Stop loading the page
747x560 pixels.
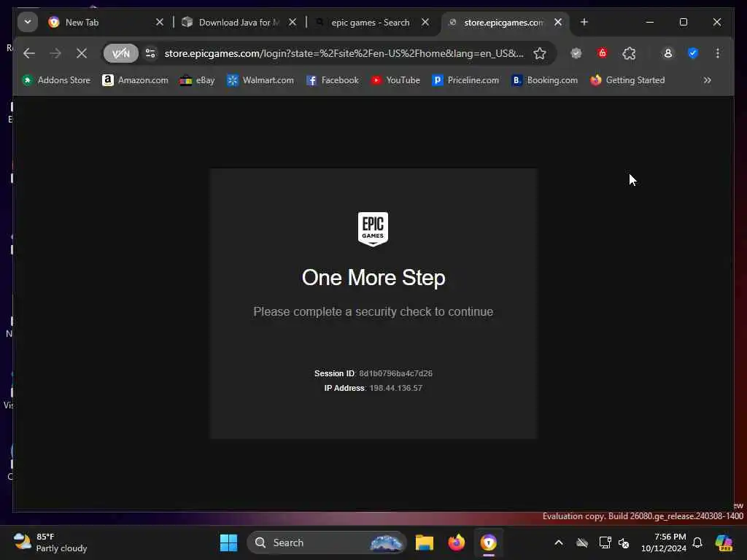(x=82, y=53)
